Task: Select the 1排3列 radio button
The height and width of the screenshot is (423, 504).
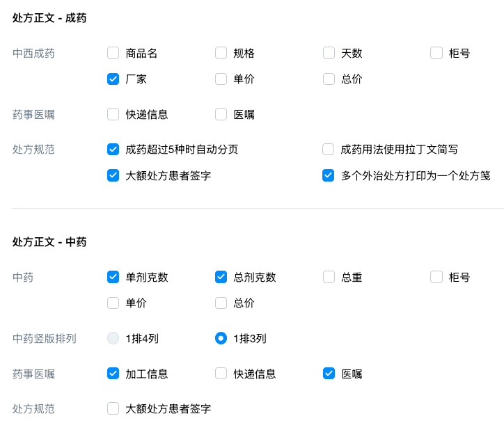Action: coord(221,339)
